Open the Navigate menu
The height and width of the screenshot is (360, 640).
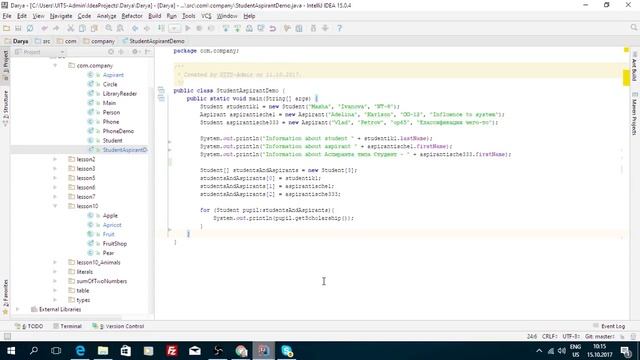coord(61,16)
